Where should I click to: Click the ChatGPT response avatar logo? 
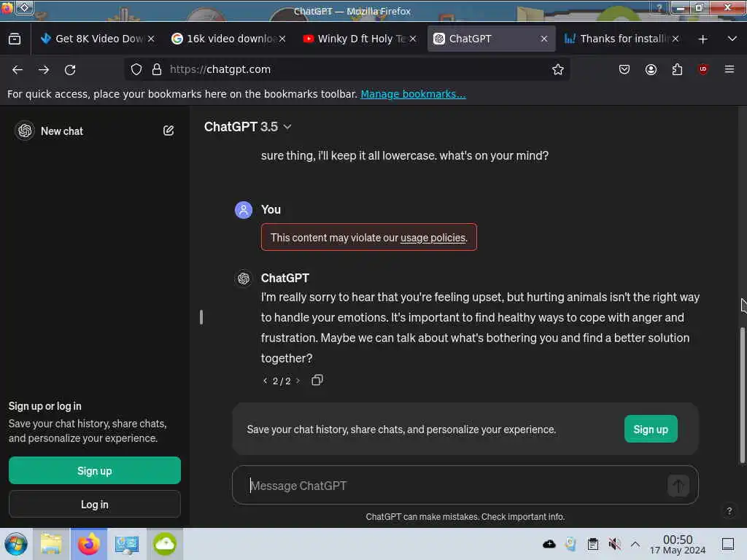pyautogui.click(x=244, y=278)
